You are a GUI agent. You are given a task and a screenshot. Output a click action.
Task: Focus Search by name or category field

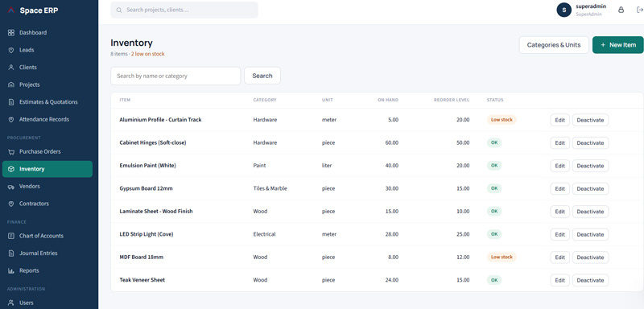coord(175,76)
